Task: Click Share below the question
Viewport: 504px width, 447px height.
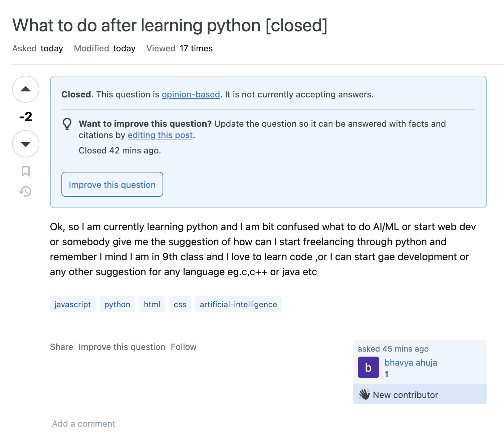Action: (61, 347)
